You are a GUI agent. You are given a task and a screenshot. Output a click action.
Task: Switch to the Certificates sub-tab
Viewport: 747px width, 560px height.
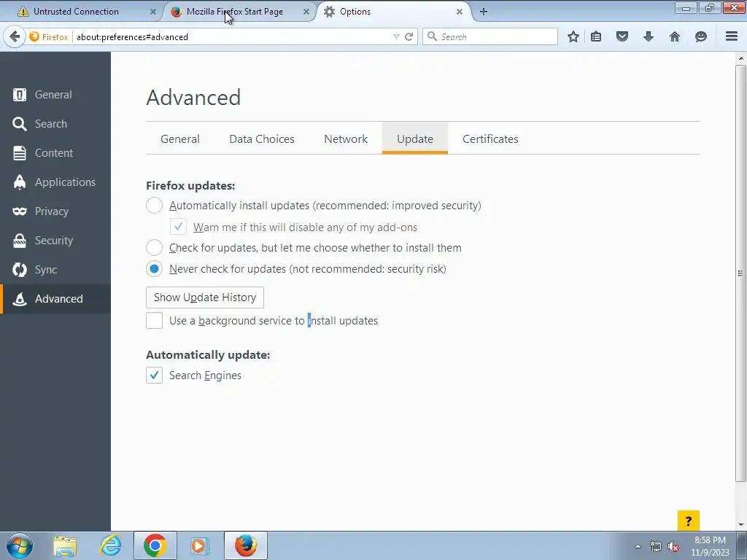(x=490, y=139)
